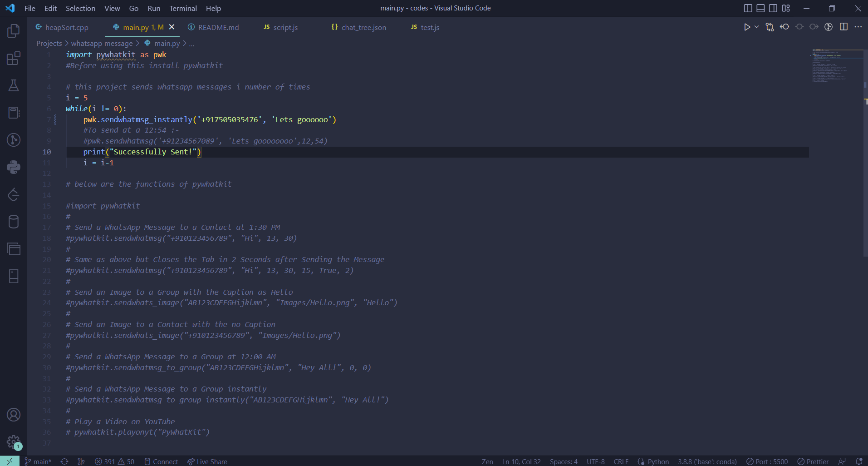
Task: Open the Explorer sidebar
Action: [13, 31]
